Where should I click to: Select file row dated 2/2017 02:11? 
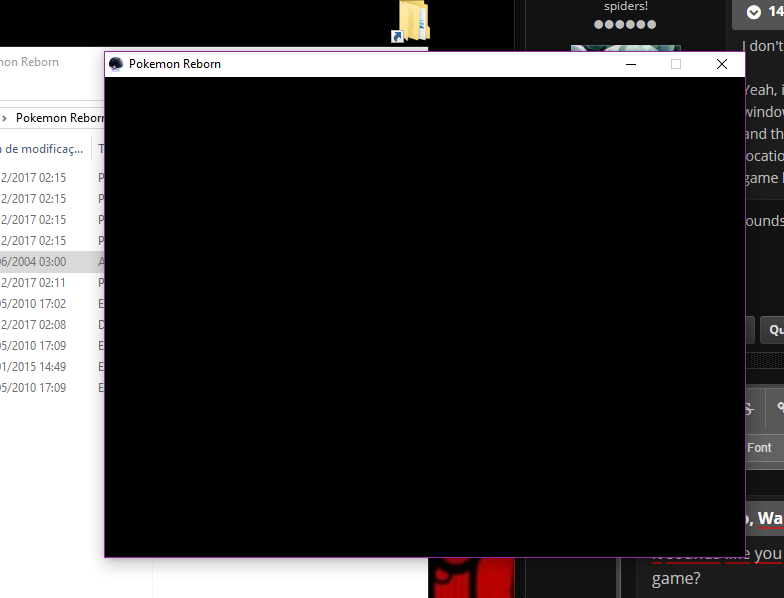click(52, 282)
